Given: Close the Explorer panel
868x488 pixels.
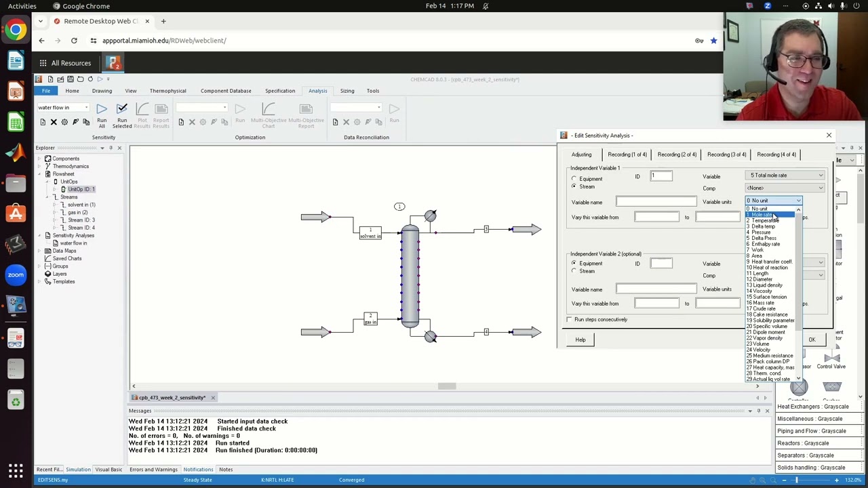Looking at the screenshot, I should tap(119, 148).
